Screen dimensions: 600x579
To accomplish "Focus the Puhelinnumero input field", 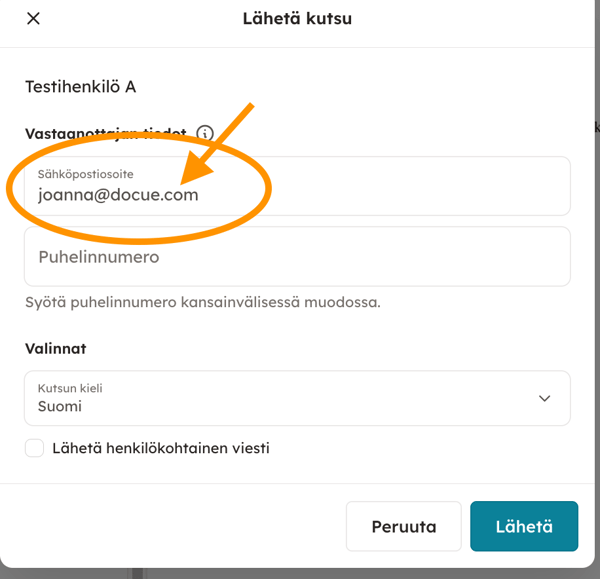I will click(297, 257).
